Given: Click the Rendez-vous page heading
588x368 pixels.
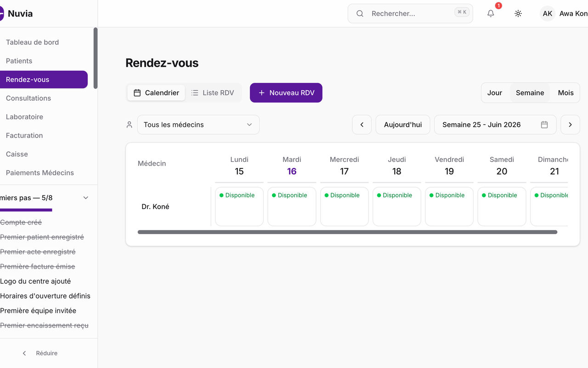Looking at the screenshot, I should pos(162,63).
